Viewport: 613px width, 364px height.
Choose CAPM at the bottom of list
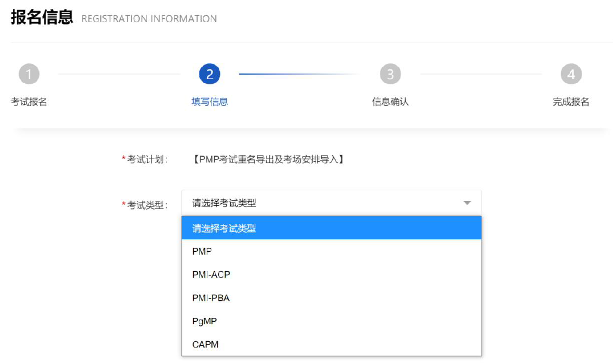tap(331, 345)
